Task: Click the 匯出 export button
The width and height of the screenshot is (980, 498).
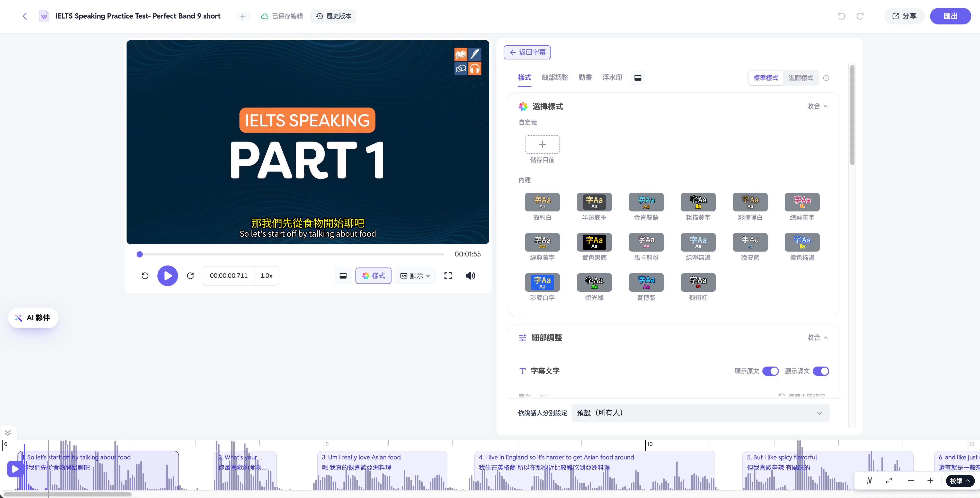Action: pyautogui.click(x=950, y=16)
